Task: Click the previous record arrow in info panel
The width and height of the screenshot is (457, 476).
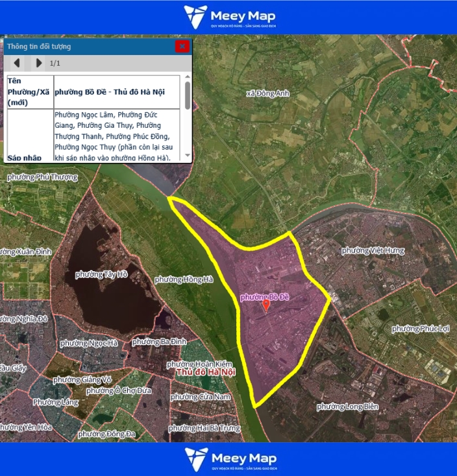Action: click(x=17, y=63)
